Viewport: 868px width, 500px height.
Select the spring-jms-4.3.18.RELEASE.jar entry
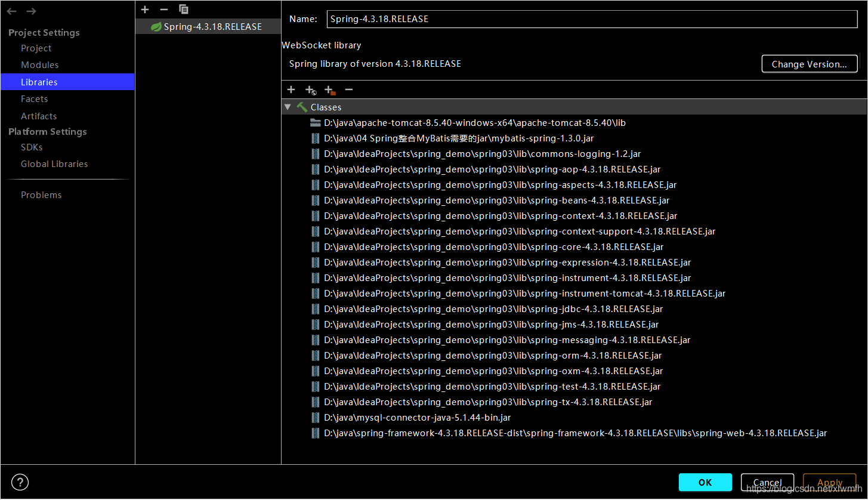pyautogui.click(x=492, y=325)
